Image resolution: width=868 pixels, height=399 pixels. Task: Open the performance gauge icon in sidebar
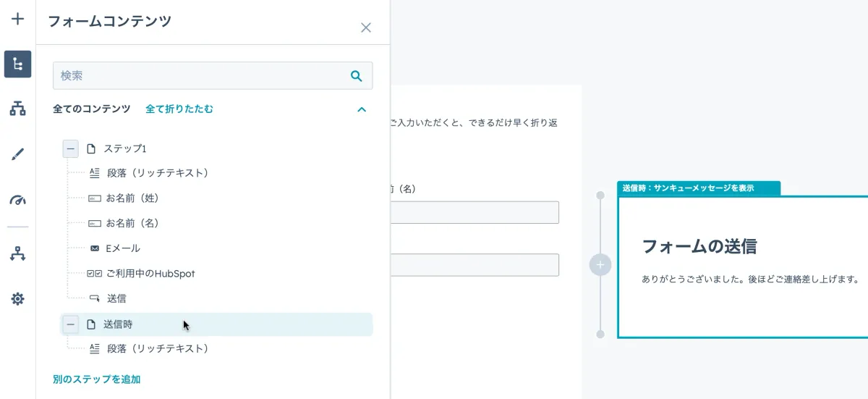coord(17,200)
